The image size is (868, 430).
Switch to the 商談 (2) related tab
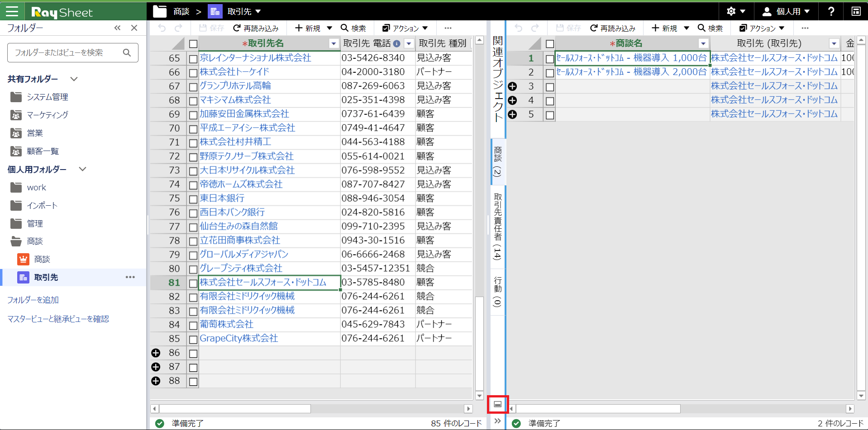(x=498, y=161)
